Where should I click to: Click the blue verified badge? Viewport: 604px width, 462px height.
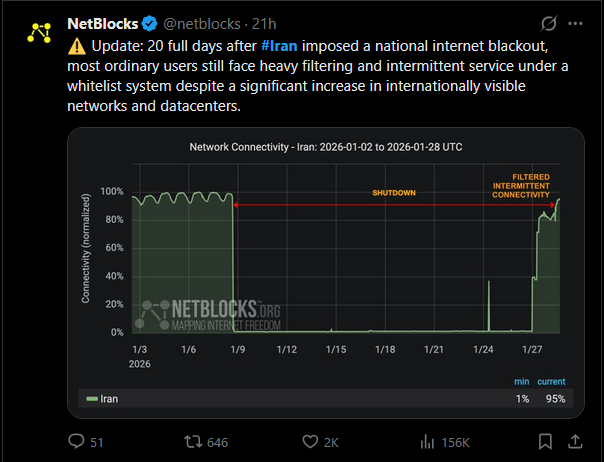pos(148,23)
